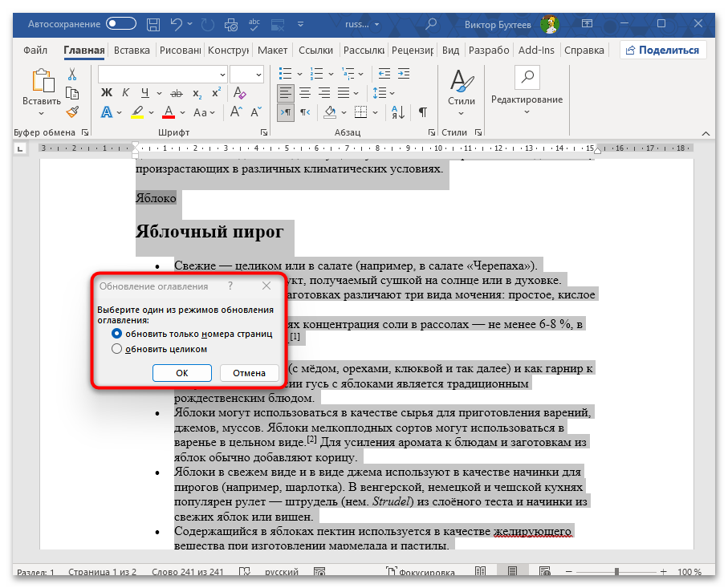The image size is (728, 588).
Task: Click the Вставить paste button
Action: [42, 92]
